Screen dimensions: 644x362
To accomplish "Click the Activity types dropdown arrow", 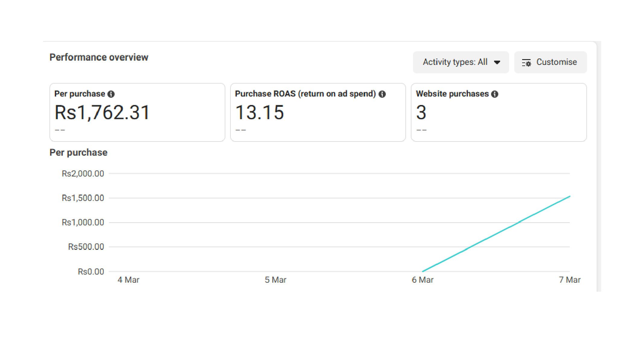I will [x=497, y=62].
